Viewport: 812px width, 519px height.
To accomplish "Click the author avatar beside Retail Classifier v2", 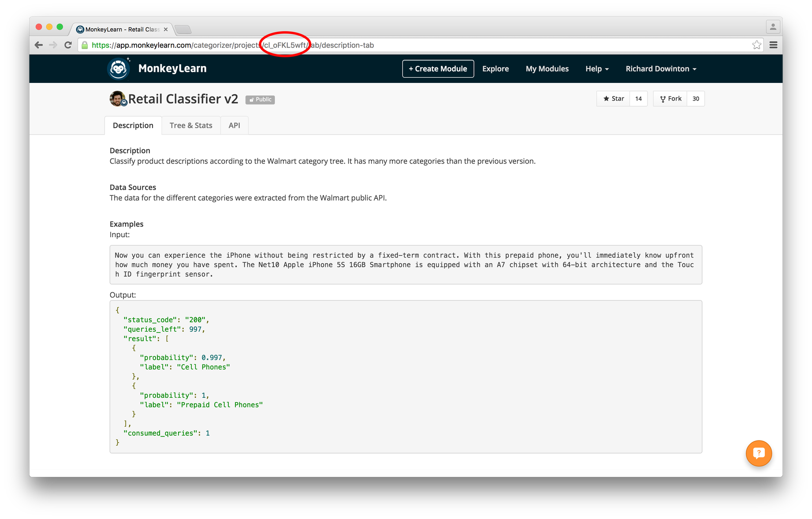I will click(118, 99).
